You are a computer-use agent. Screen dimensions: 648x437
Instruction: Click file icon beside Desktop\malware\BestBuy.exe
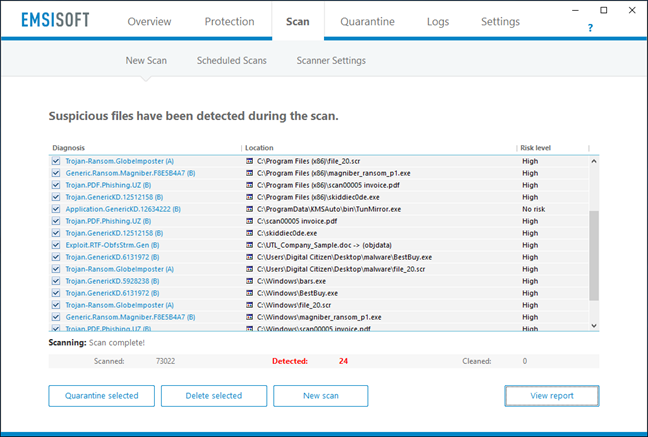250,257
